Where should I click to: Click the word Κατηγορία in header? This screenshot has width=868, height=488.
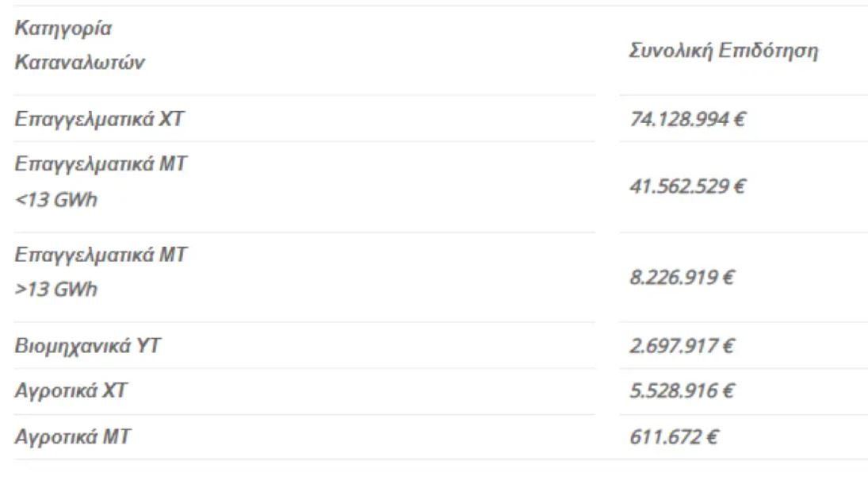(63, 29)
